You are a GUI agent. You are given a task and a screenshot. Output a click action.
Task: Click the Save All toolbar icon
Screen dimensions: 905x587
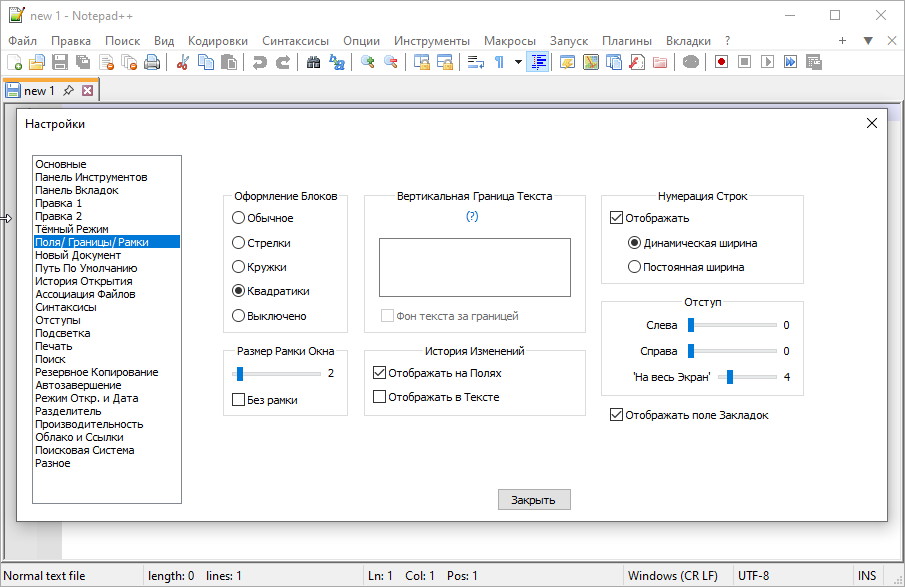tap(83, 62)
